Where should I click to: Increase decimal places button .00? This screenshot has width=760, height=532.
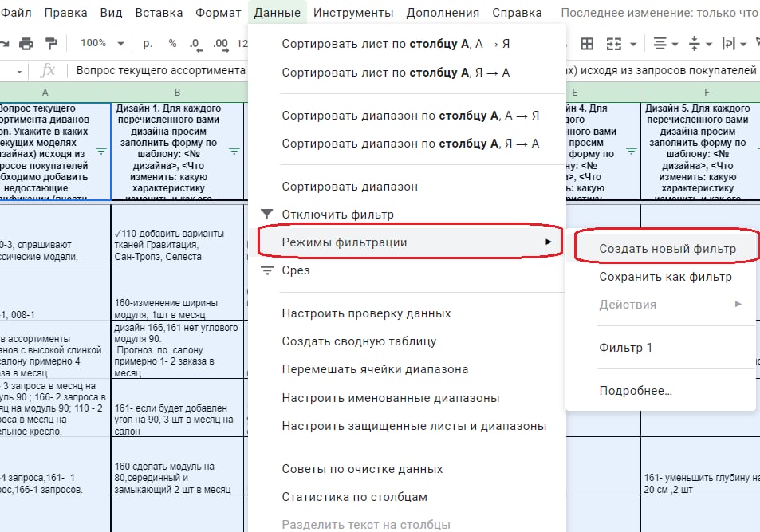(222, 44)
